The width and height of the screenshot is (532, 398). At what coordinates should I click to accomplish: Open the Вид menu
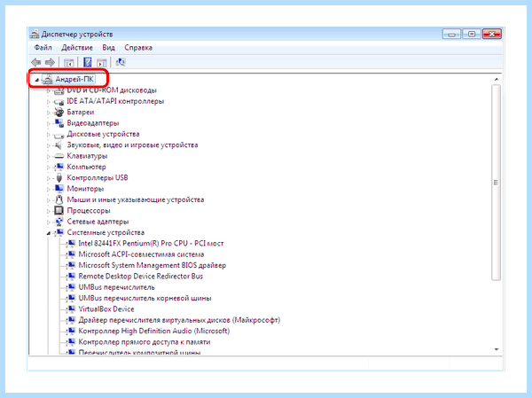tap(108, 48)
